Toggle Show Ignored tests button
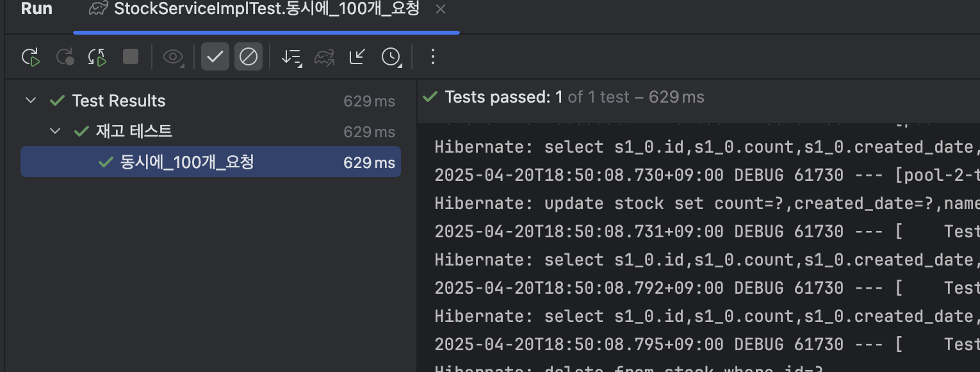Screen dimensions: 980x372 249,57
